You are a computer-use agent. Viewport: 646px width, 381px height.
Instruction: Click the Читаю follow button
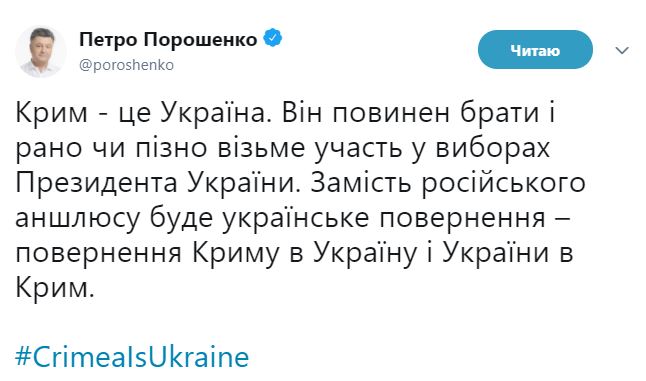coord(535,50)
